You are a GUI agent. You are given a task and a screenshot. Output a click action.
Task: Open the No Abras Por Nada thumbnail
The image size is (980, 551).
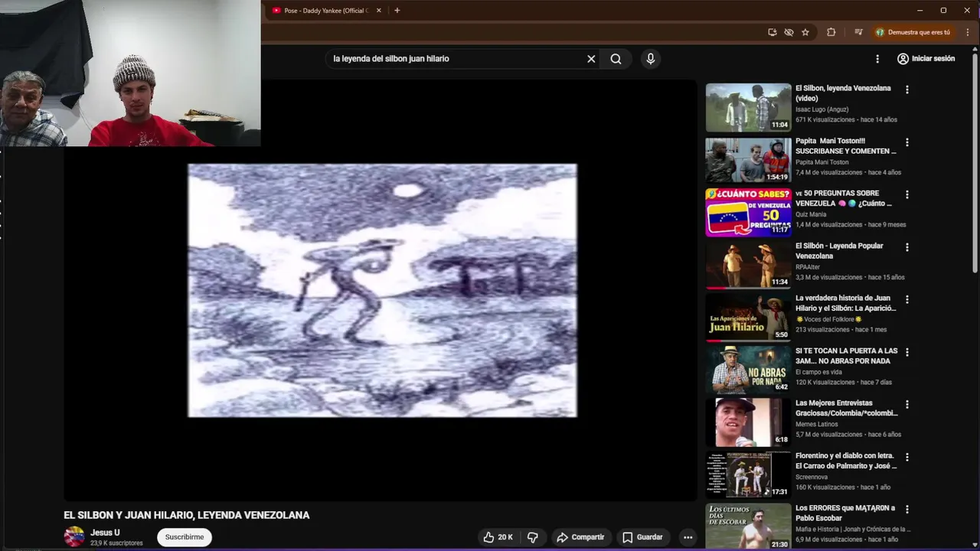click(748, 370)
